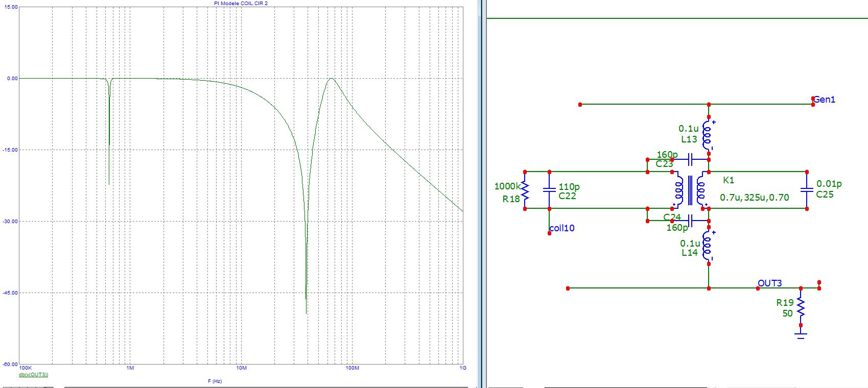868x388 pixels.
Task: Click the 160p value above C23 label
Action: 667,155
